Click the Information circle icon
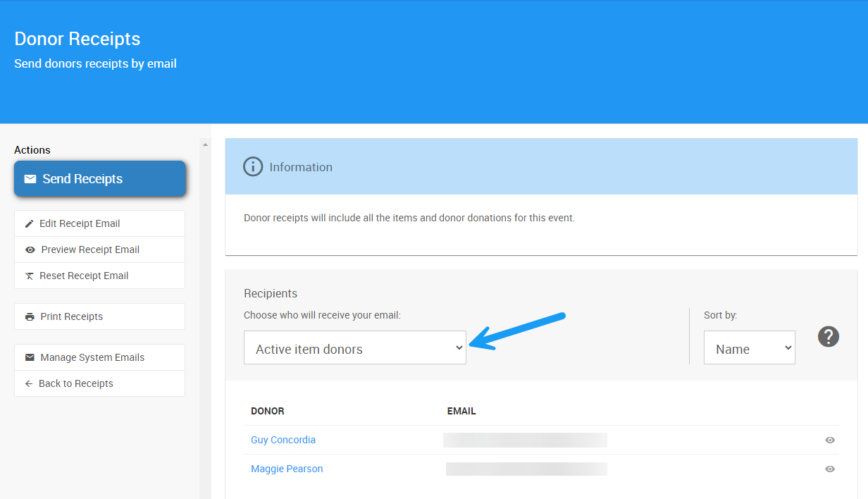The height and width of the screenshot is (499, 868). click(252, 167)
